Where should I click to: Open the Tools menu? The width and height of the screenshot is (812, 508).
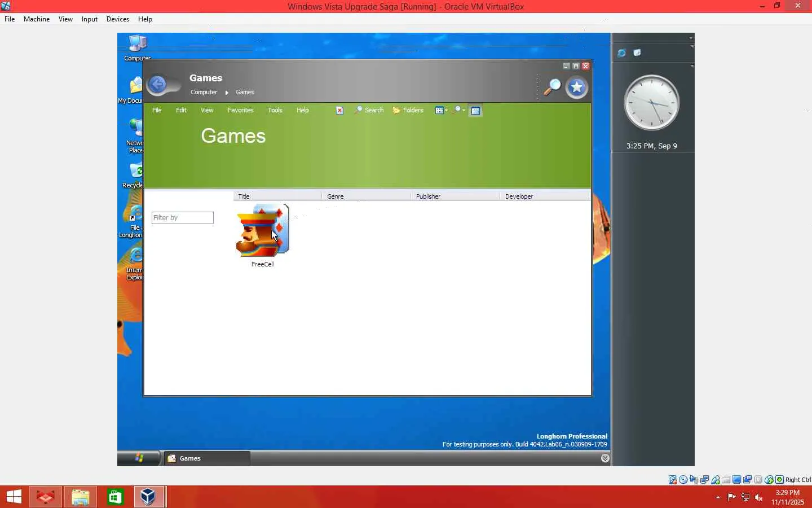275,111
